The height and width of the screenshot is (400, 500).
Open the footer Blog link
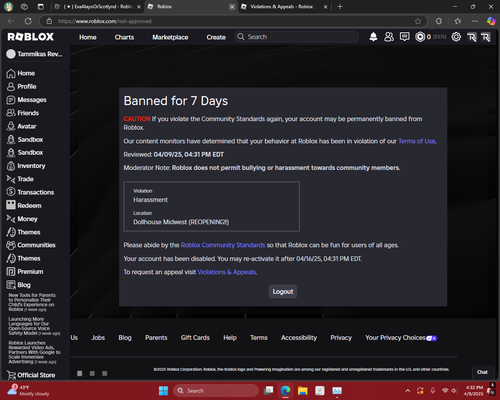pos(125,338)
